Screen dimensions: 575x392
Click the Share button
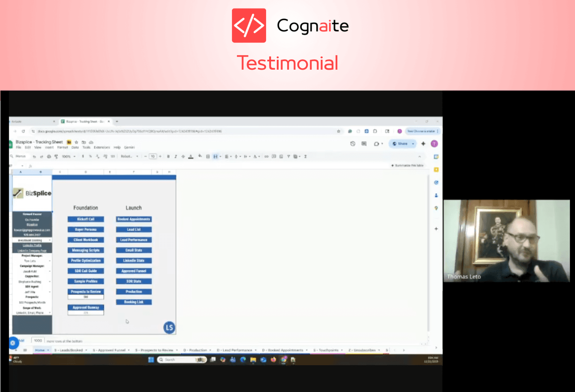400,144
